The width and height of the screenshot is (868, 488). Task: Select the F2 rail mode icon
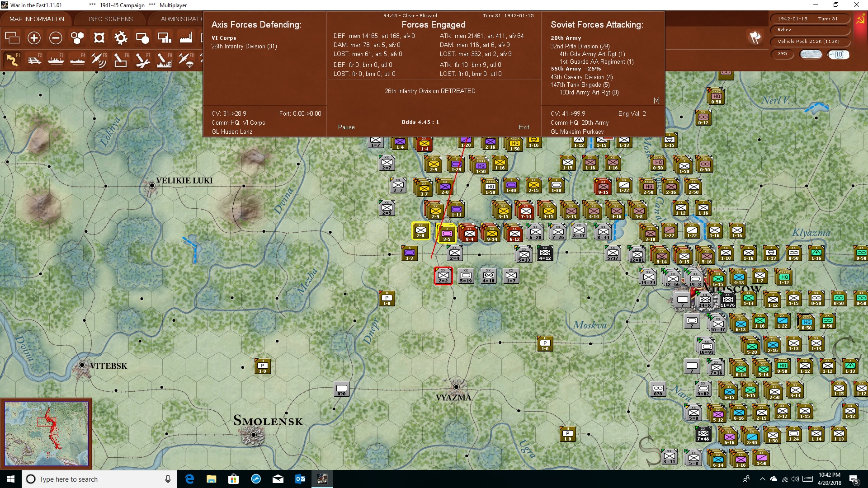[34, 60]
